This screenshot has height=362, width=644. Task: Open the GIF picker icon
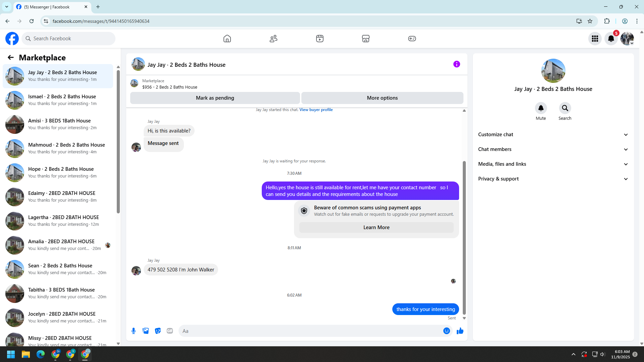170,331
